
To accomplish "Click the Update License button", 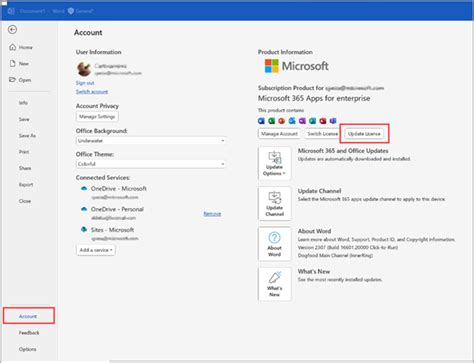I will tap(364, 134).
